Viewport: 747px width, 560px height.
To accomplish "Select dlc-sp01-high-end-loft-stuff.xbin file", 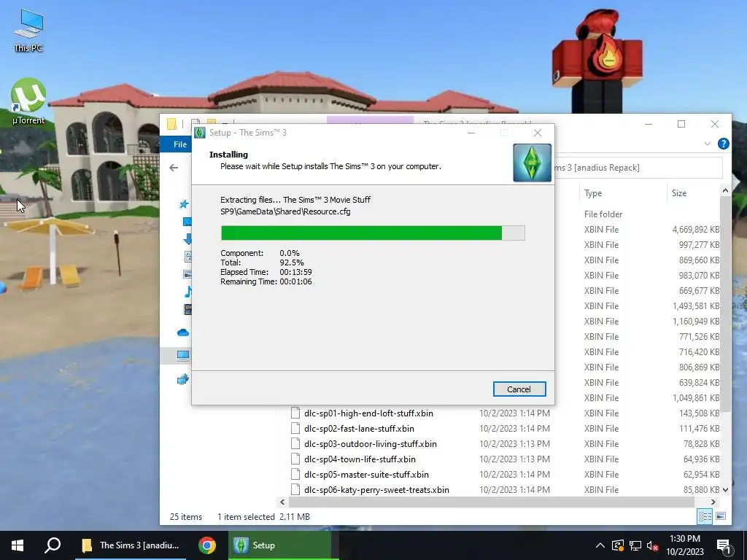I will click(x=368, y=413).
